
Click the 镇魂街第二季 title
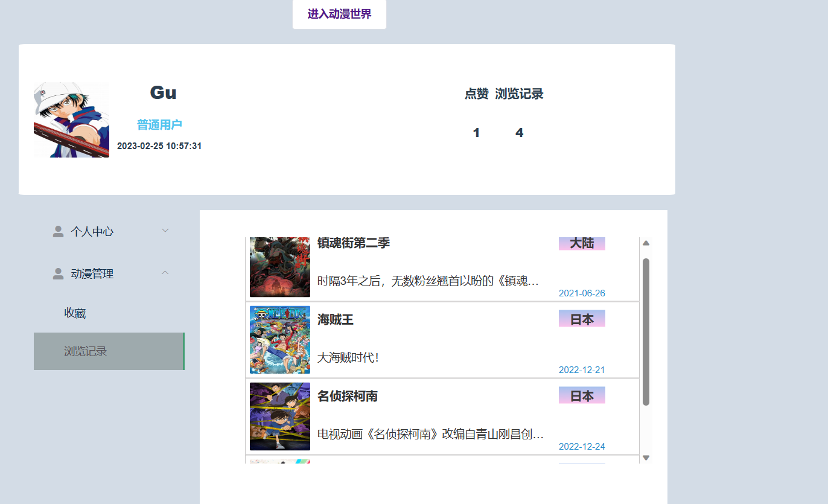tap(354, 243)
